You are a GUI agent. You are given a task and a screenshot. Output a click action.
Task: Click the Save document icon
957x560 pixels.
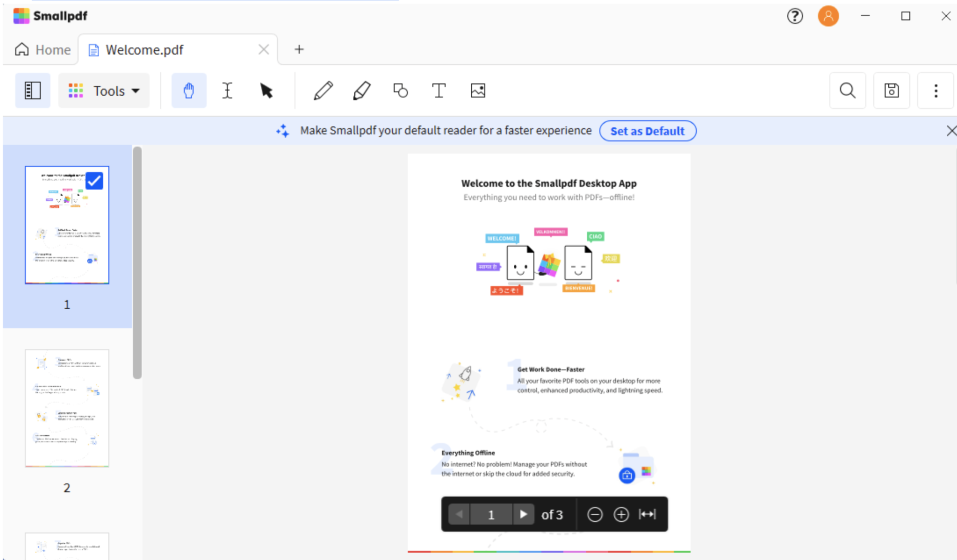(x=891, y=91)
